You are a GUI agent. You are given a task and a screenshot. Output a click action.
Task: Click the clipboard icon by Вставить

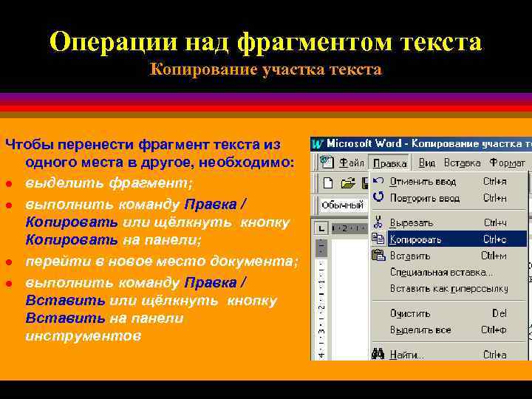(x=378, y=255)
